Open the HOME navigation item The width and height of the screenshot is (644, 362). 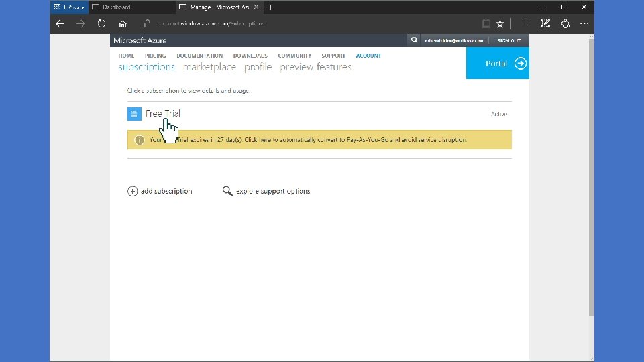(x=127, y=56)
